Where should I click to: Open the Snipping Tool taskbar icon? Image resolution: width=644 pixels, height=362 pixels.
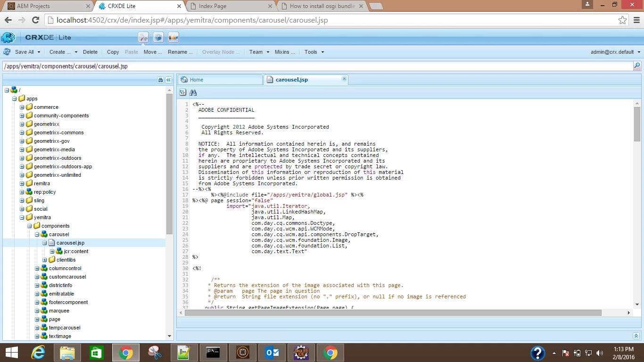pos(155,353)
